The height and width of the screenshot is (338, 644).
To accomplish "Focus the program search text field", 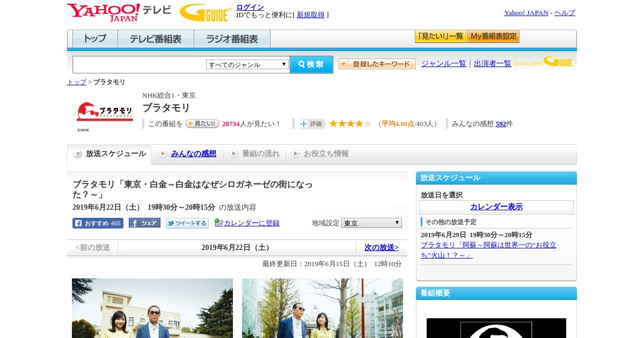I will (139, 64).
